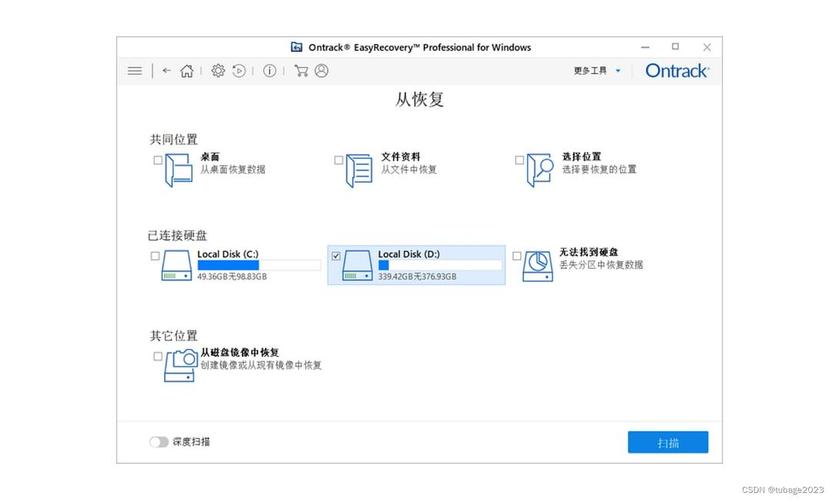Click the 49.36GB size text
This screenshot has width=832, height=500.
(x=232, y=277)
